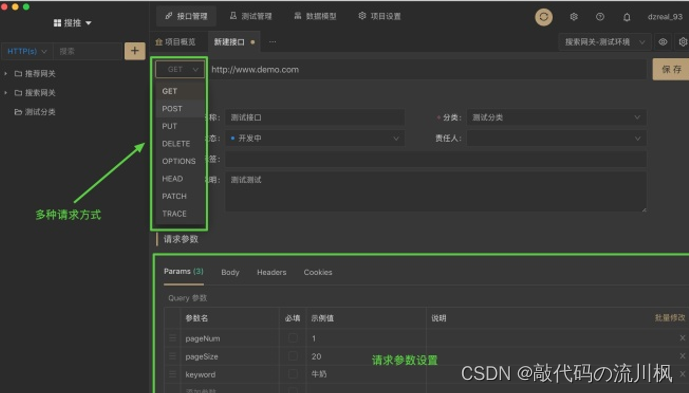The width and height of the screenshot is (689, 393).
Task: Select POST from method list
Action: coord(180,109)
